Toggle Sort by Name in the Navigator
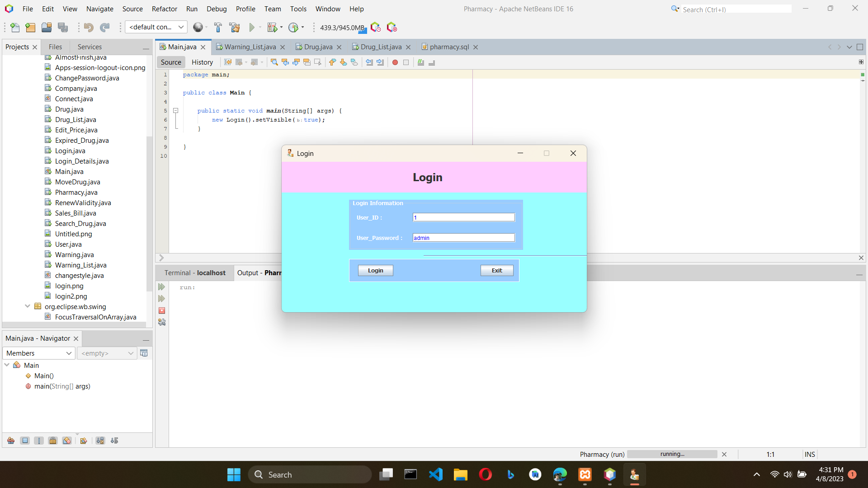868x488 pixels. 100,441
